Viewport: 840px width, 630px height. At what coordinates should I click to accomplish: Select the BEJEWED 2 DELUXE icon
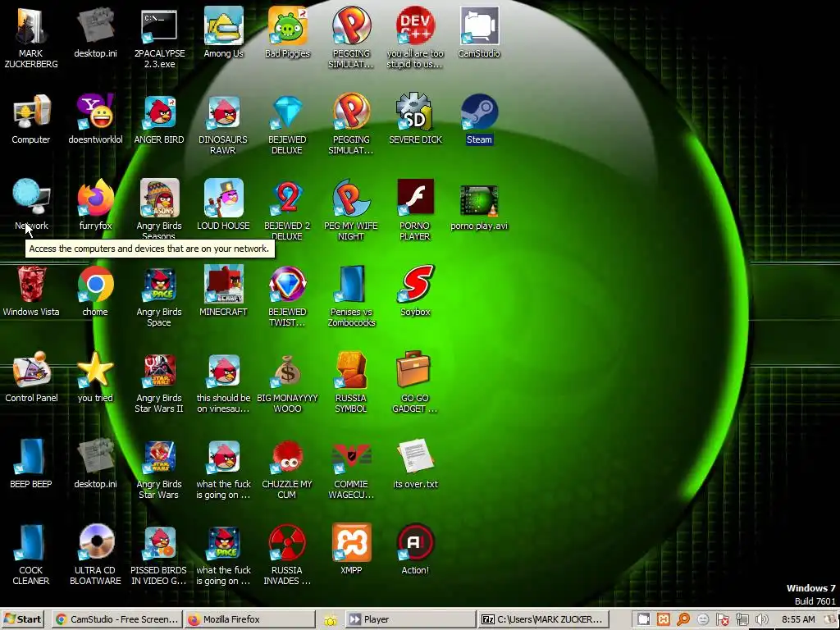(x=288, y=199)
